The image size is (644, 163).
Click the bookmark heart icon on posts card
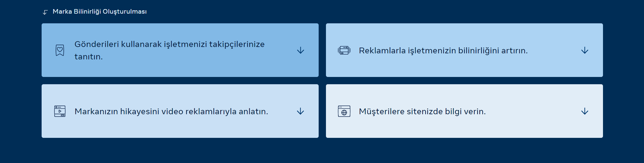(x=60, y=50)
